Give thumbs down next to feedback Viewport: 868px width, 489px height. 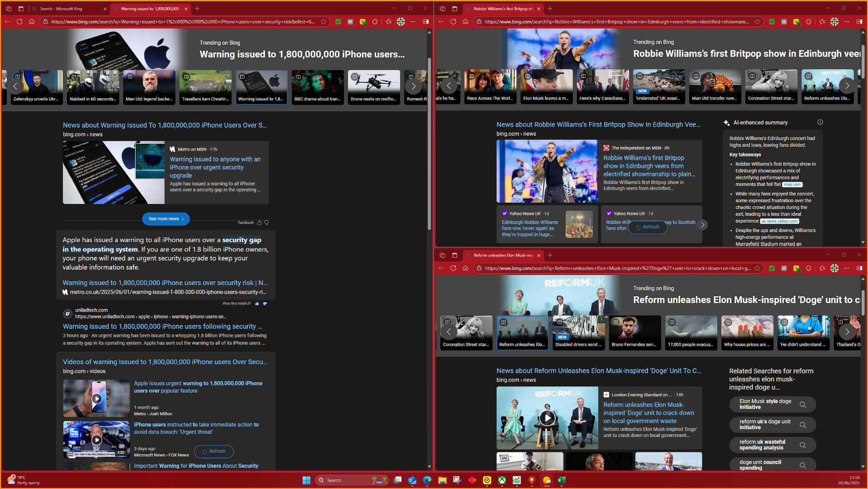click(267, 223)
